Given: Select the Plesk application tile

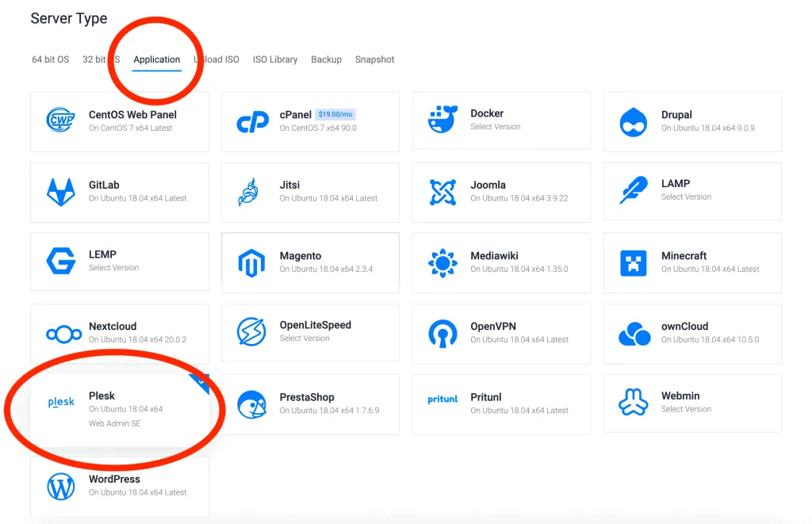Looking at the screenshot, I should (x=119, y=405).
